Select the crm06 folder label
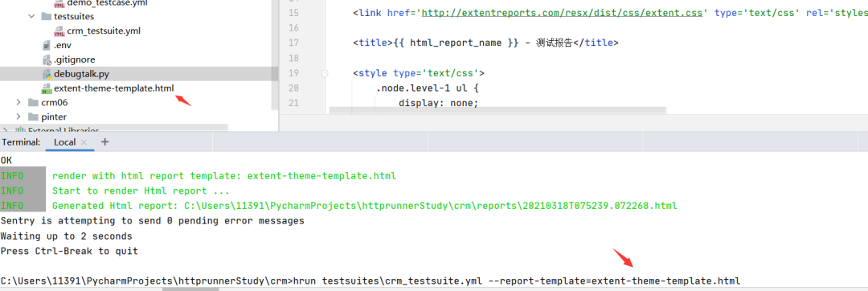This screenshot has height=291, width=868. point(55,102)
